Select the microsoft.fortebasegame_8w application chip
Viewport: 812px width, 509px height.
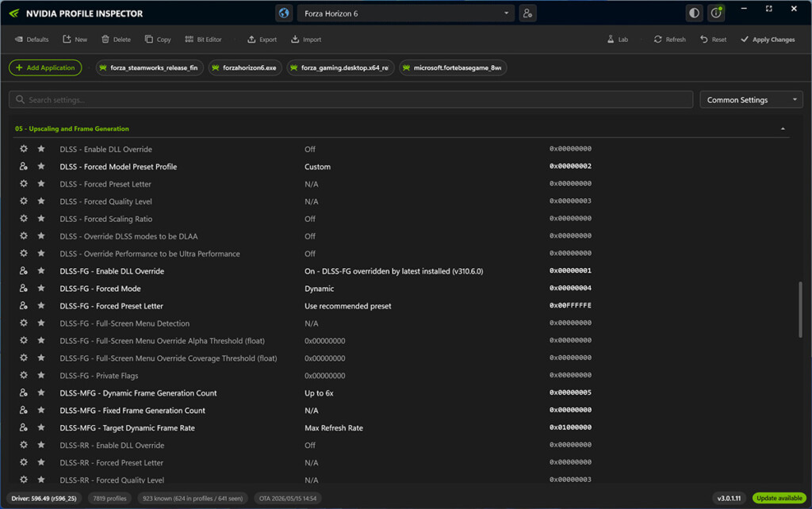453,68
